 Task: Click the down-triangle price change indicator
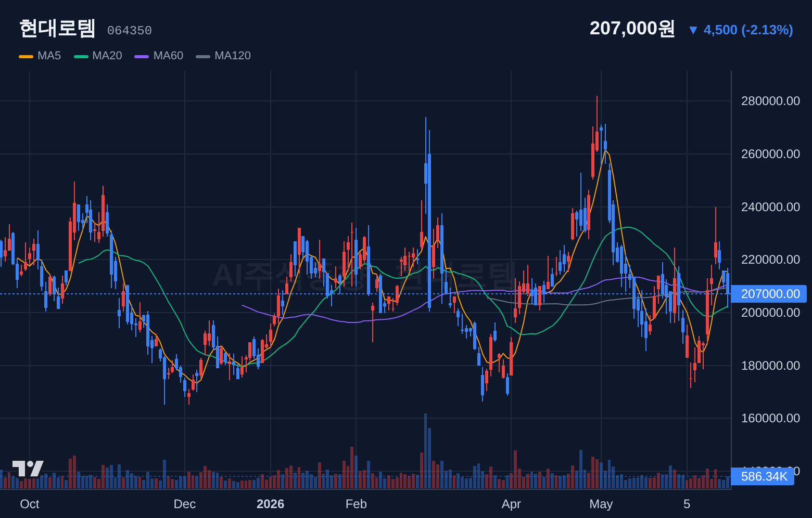tap(693, 30)
